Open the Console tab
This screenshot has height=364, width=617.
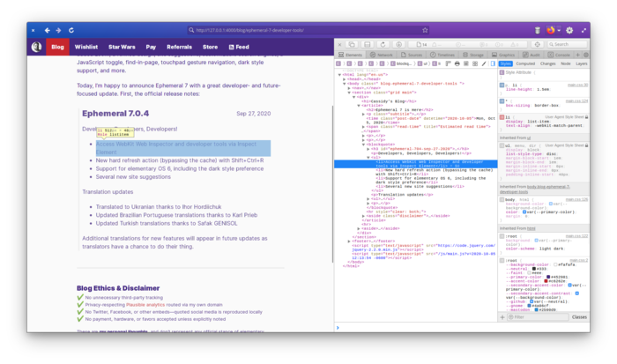(559, 56)
